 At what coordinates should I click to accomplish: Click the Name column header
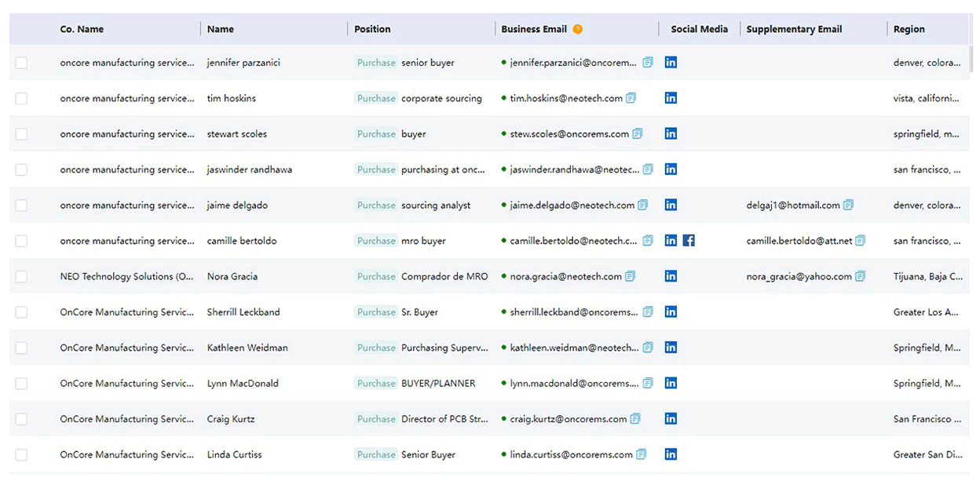pyautogui.click(x=221, y=29)
